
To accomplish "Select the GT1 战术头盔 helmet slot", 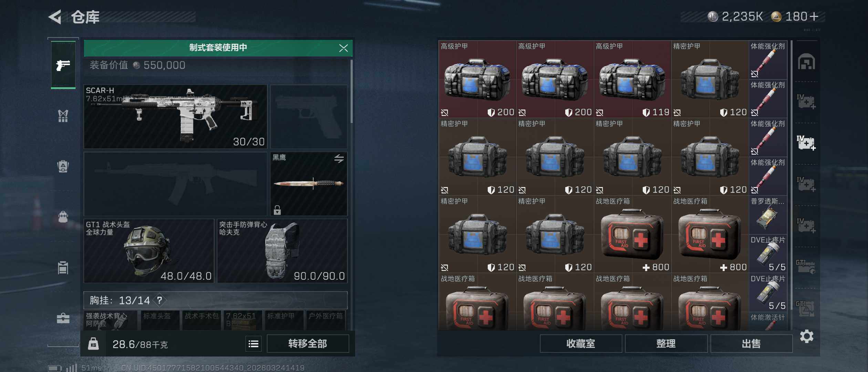I will coord(149,251).
